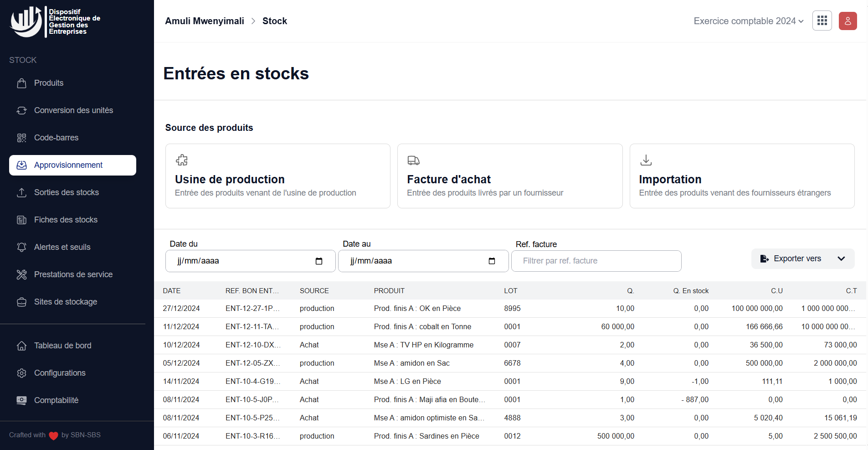The width and height of the screenshot is (868, 450).
Task: Open the apps grid icon at top right
Action: pos(822,21)
